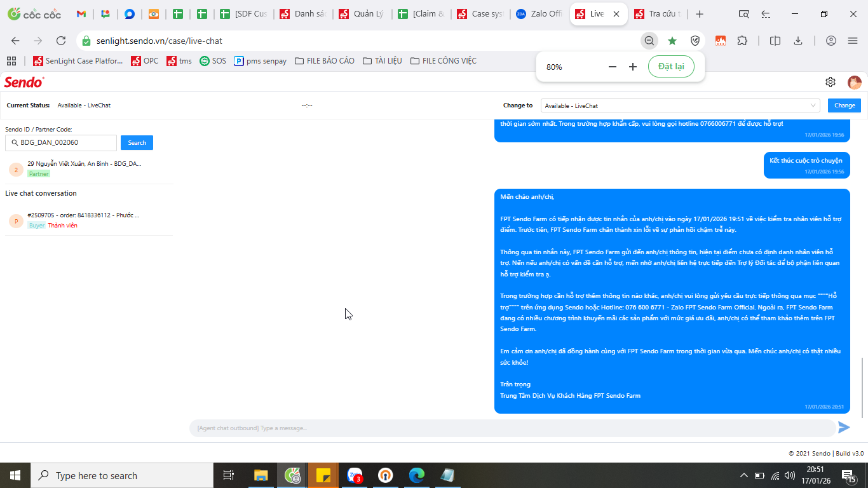Open the taskbar clock showing 20:51
The image size is (868, 488).
click(815, 475)
